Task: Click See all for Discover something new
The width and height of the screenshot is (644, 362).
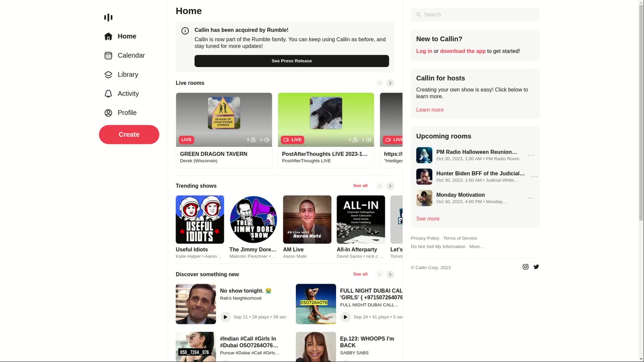Action: click(360, 274)
